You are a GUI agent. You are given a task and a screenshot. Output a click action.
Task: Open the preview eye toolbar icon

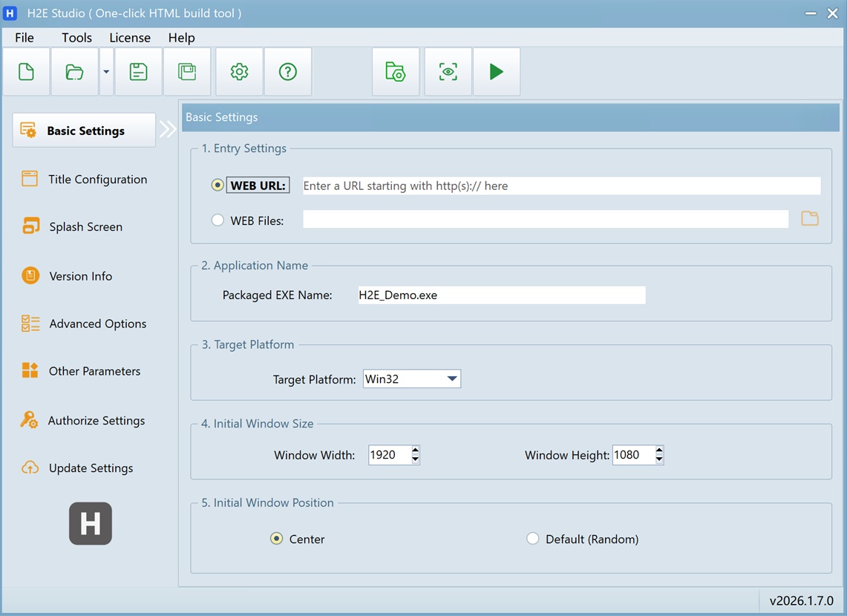(448, 71)
